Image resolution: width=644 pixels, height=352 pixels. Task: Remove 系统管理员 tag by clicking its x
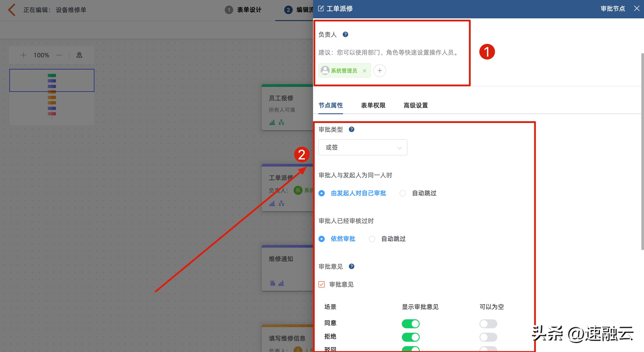364,71
